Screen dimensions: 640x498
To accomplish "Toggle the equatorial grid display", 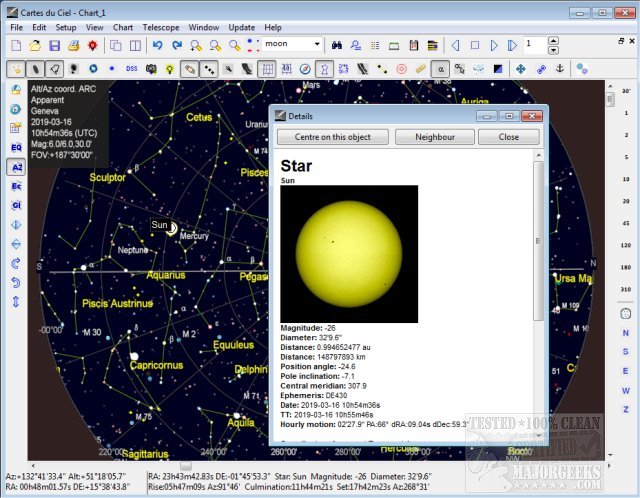I will (268, 69).
